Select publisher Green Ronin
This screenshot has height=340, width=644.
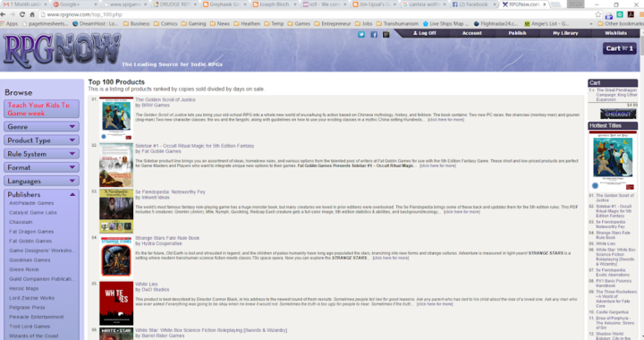[x=24, y=269]
